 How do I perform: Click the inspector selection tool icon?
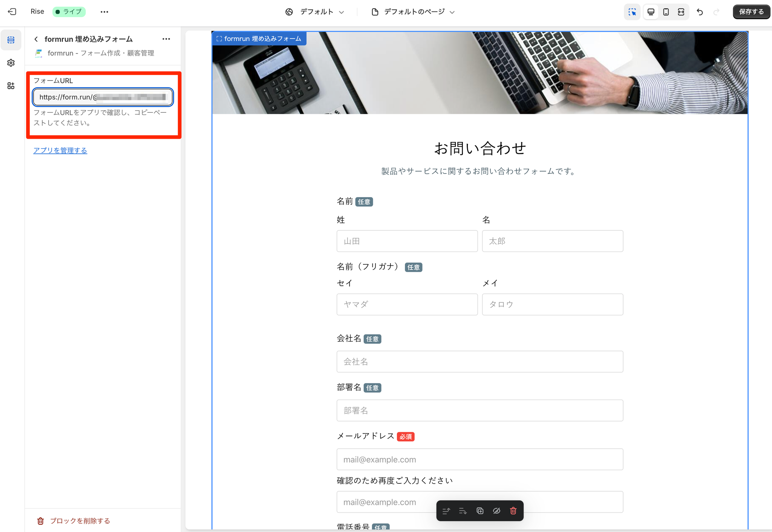click(x=632, y=12)
